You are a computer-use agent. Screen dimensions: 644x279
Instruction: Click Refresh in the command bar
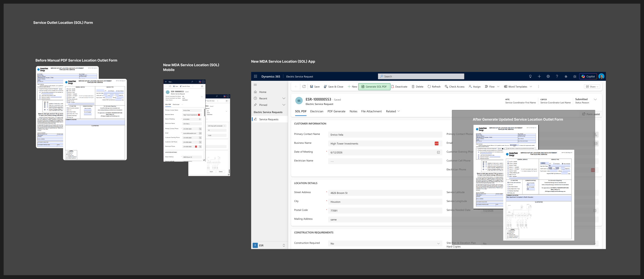(x=434, y=87)
